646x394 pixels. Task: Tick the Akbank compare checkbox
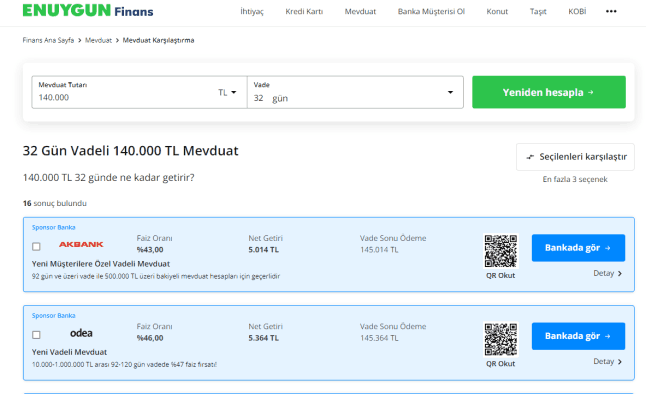[x=36, y=246]
